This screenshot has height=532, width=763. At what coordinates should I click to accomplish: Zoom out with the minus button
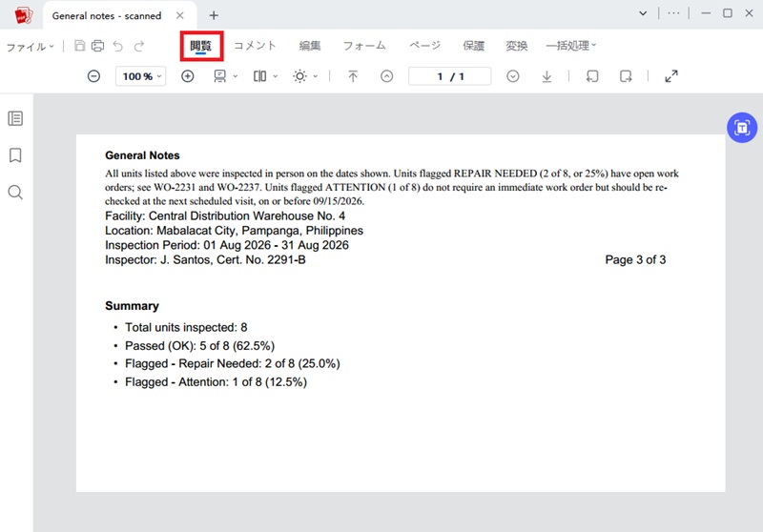[93, 76]
